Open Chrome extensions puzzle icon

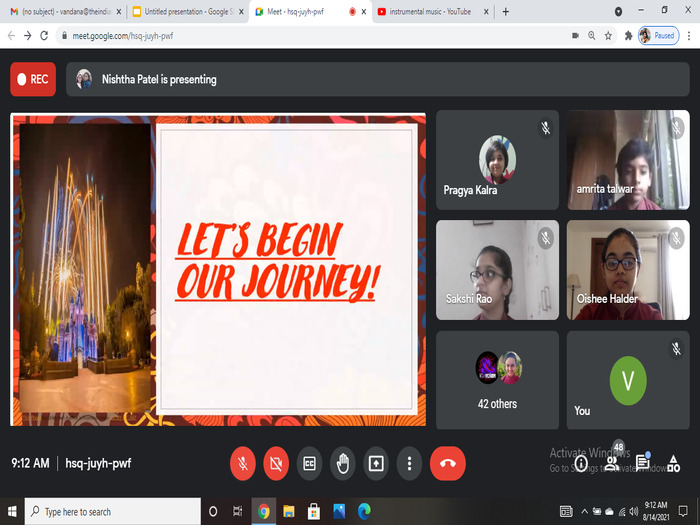click(x=629, y=36)
